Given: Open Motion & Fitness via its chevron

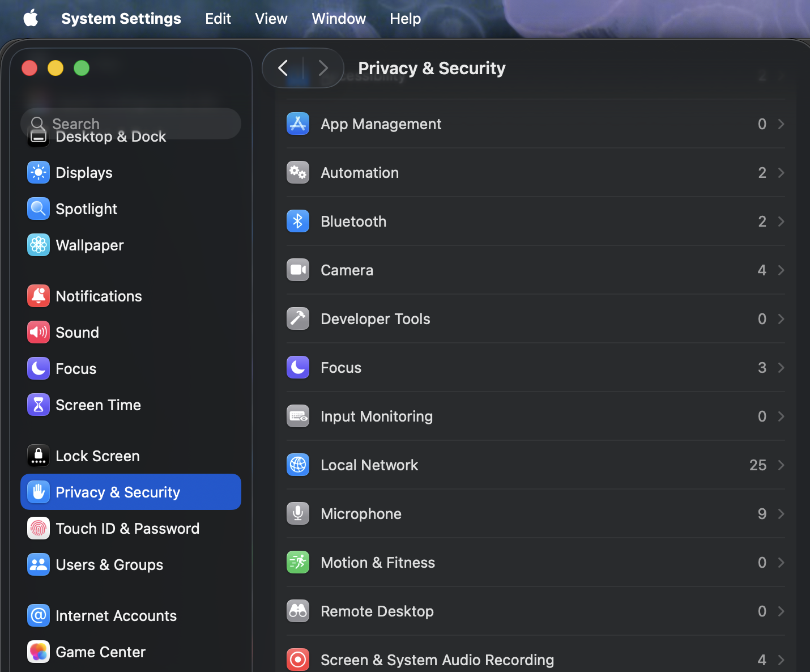Looking at the screenshot, I should tap(782, 562).
